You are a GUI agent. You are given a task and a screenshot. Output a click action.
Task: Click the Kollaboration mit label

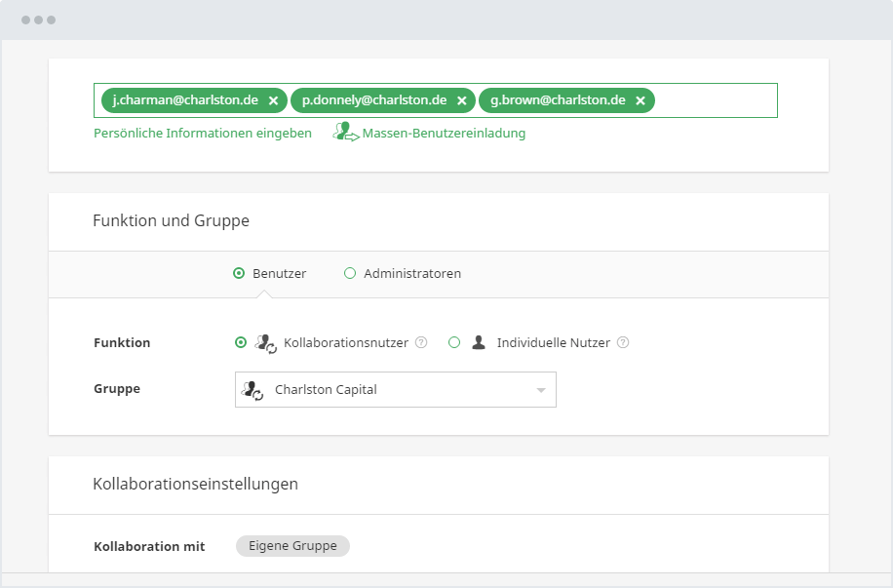coord(149,546)
